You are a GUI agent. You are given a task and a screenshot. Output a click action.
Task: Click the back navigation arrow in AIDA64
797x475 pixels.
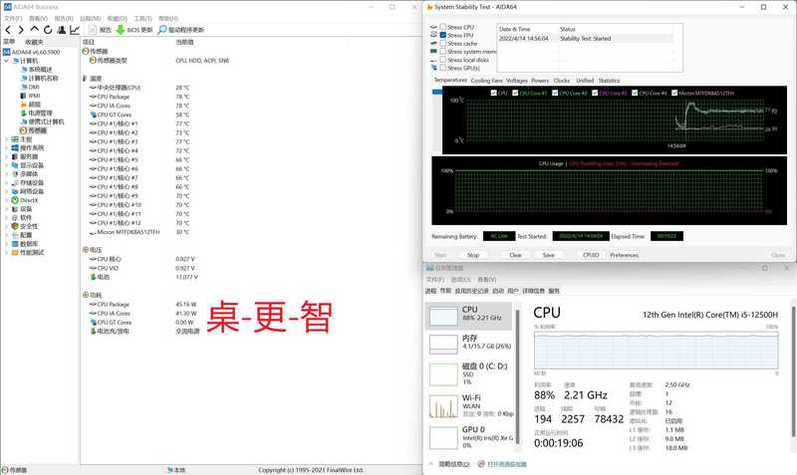point(8,30)
